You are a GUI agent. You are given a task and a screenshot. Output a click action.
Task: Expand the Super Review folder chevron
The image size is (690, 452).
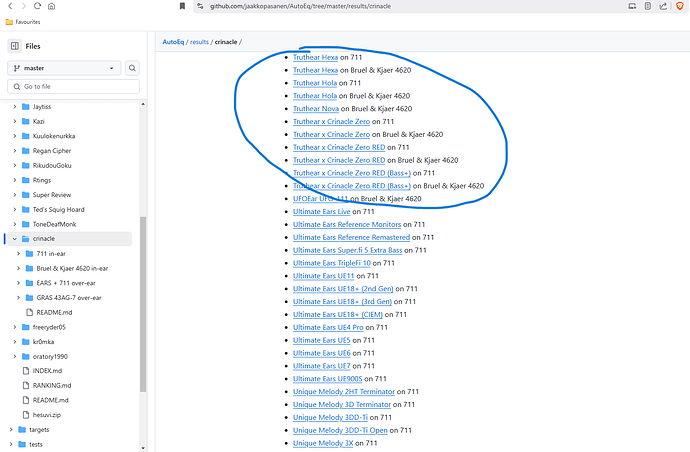pyautogui.click(x=15, y=195)
